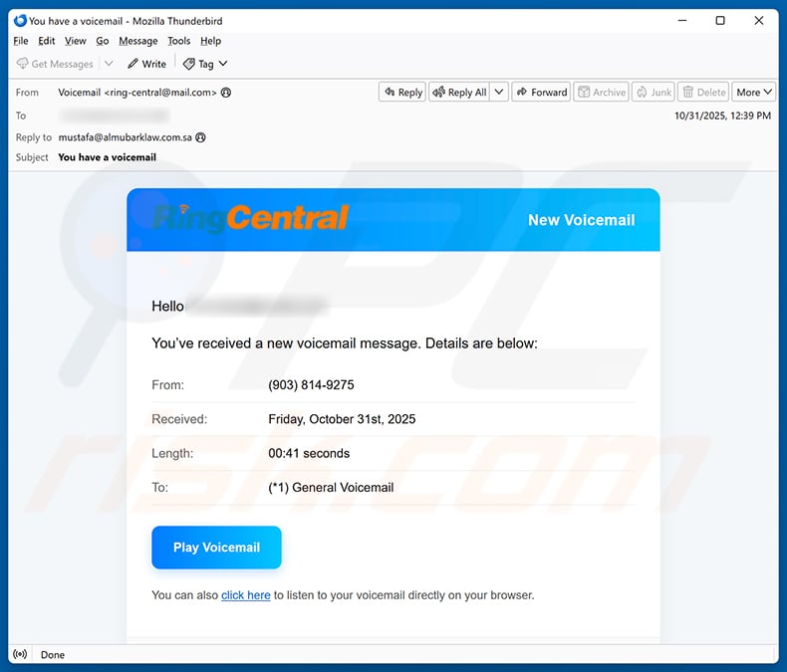787x672 pixels.
Task: Click Reply All button
Action: [x=459, y=93]
